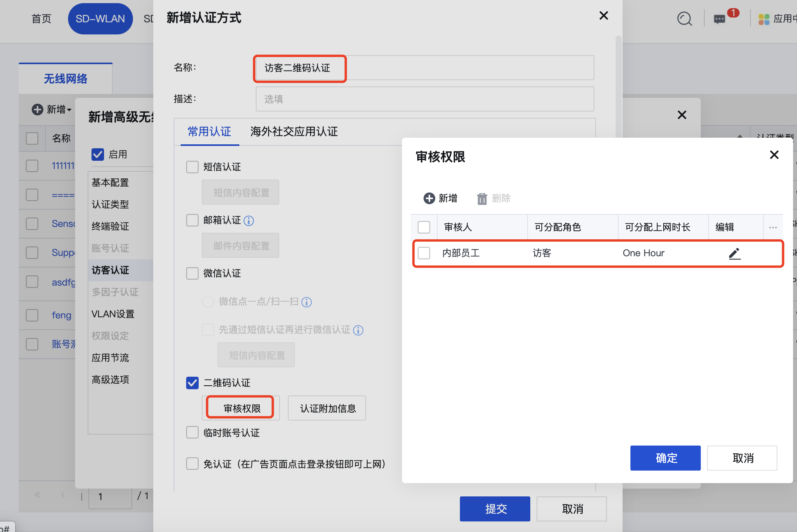
Task: Click the plus 新增 dropdown in 无线网络 list
Action: click(52, 110)
